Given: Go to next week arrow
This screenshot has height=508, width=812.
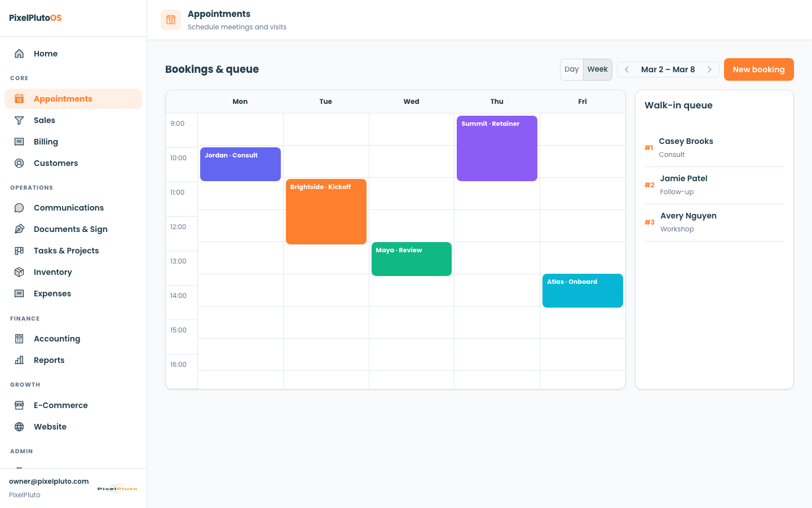Looking at the screenshot, I should click(709, 69).
